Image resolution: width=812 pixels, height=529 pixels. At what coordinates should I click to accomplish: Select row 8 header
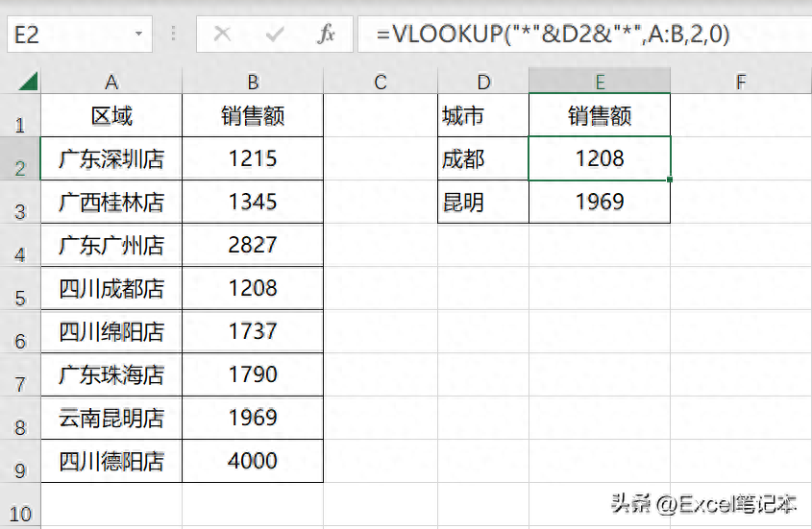point(19,419)
